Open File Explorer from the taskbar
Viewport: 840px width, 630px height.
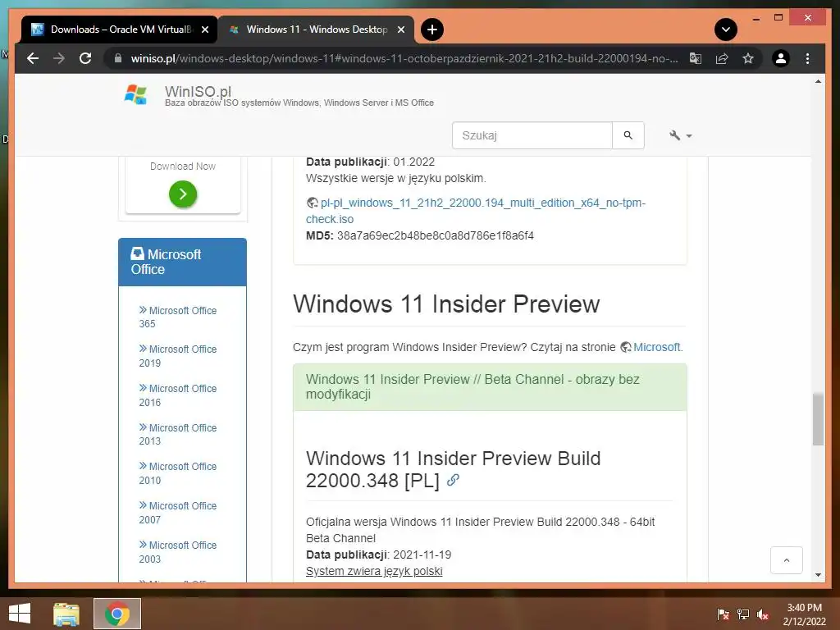point(66,614)
